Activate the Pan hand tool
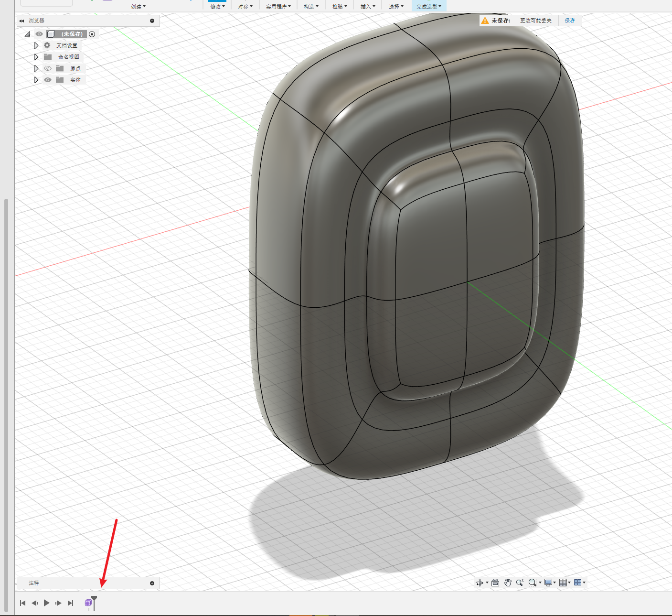 point(508,583)
